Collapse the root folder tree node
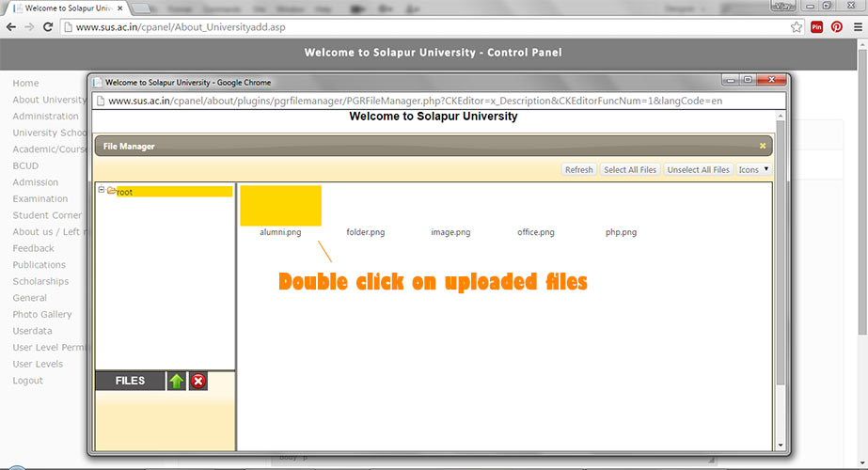The image size is (868, 470). [102, 189]
